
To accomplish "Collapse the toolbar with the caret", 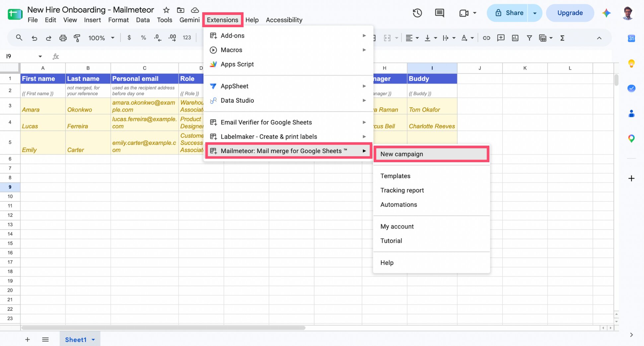I will [599, 38].
